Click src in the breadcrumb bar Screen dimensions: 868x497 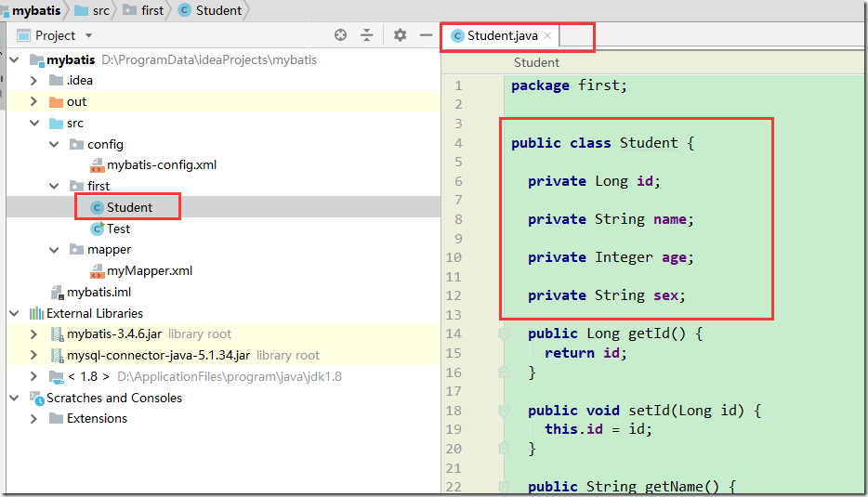(100, 10)
